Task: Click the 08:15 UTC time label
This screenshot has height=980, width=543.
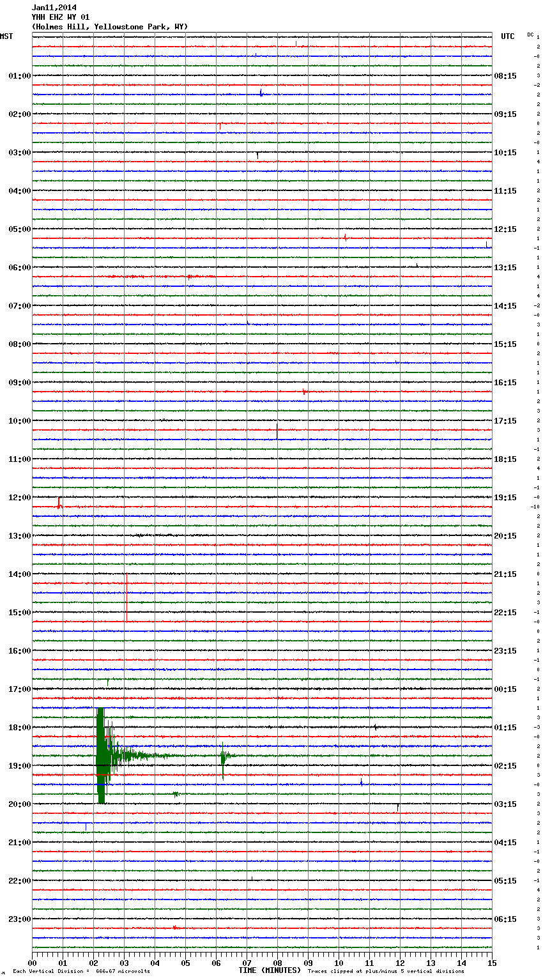Action: pos(505,76)
